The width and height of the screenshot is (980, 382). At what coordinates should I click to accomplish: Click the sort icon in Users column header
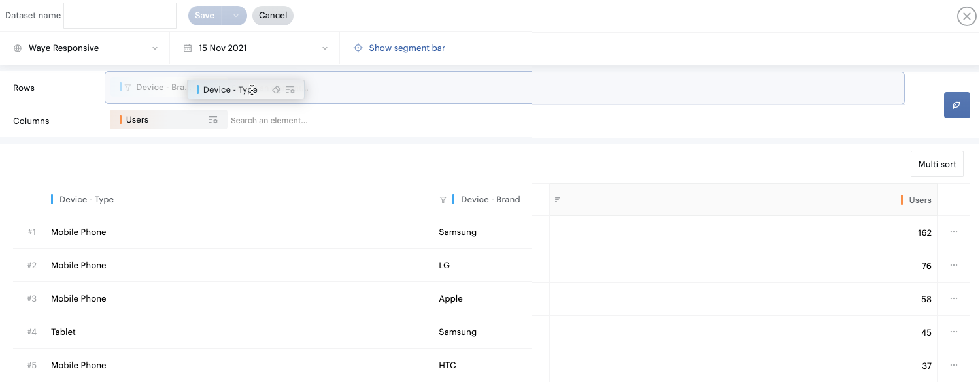coord(558,200)
